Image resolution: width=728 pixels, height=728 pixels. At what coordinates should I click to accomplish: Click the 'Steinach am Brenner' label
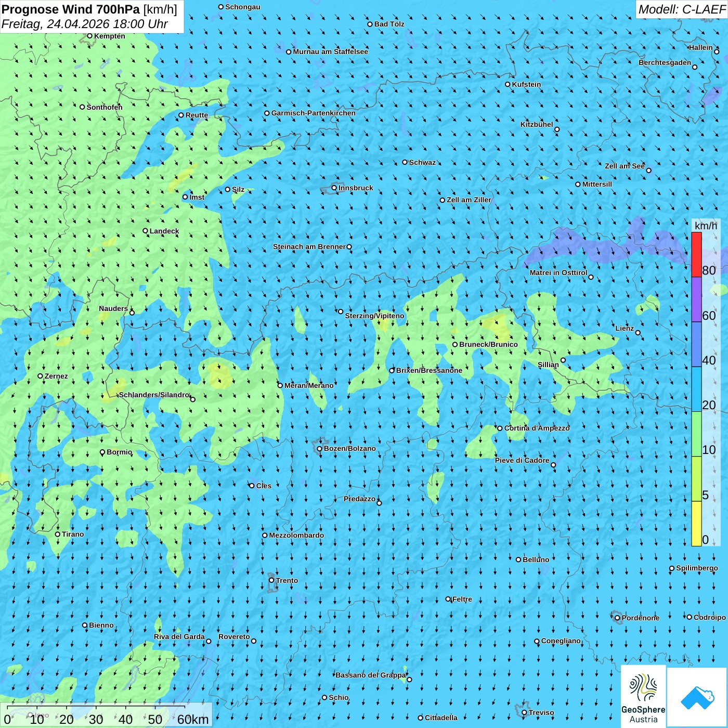click(x=309, y=246)
